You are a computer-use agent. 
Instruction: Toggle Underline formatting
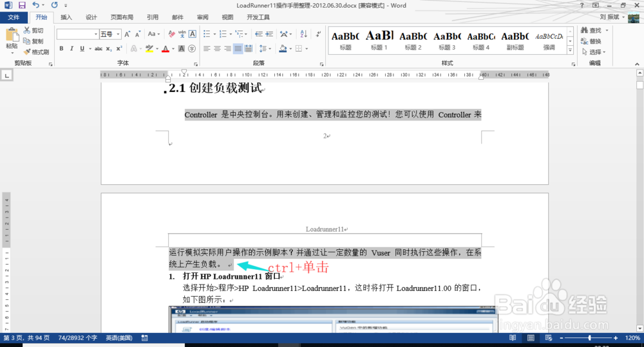pyautogui.click(x=82, y=48)
